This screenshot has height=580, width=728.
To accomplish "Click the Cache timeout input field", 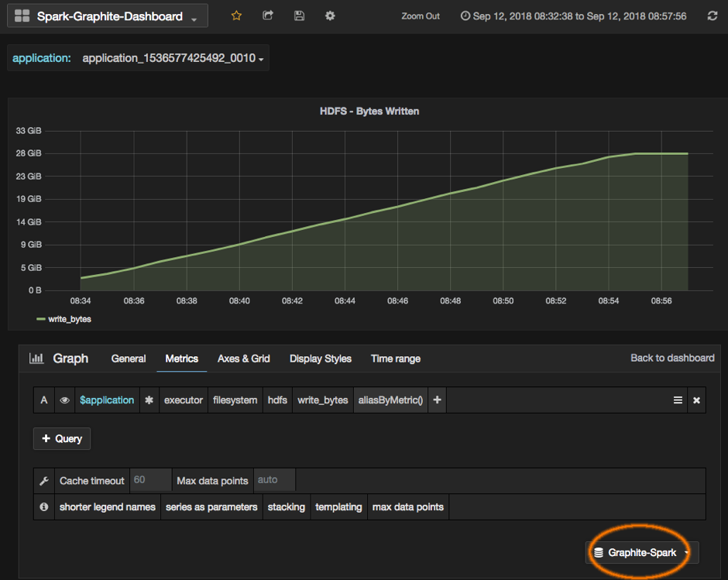I will (150, 480).
